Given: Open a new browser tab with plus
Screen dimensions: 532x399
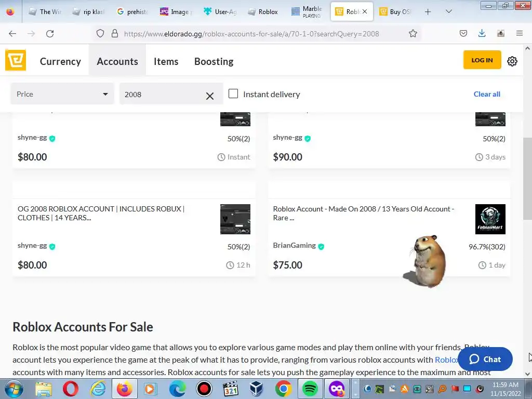Looking at the screenshot, I should 428,11.
